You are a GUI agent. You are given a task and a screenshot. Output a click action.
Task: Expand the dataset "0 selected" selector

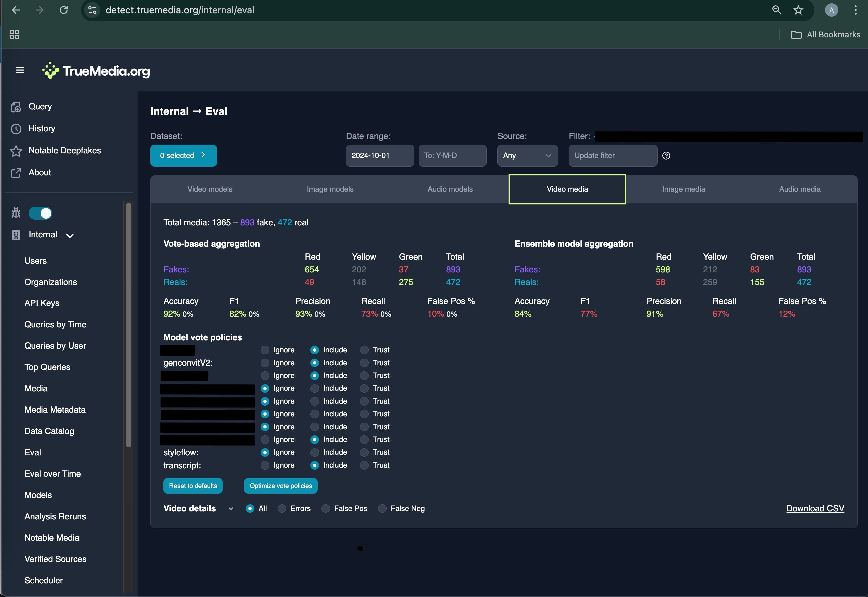click(x=183, y=156)
